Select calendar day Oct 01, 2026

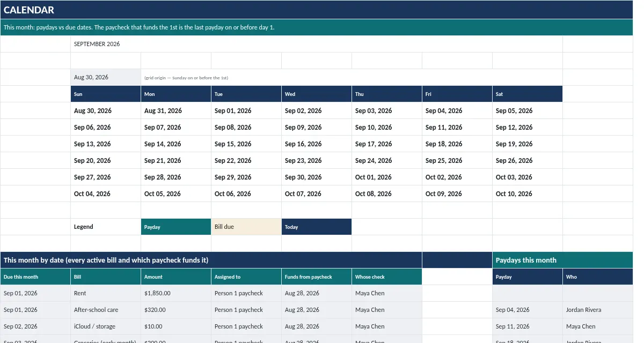[x=387, y=177]
